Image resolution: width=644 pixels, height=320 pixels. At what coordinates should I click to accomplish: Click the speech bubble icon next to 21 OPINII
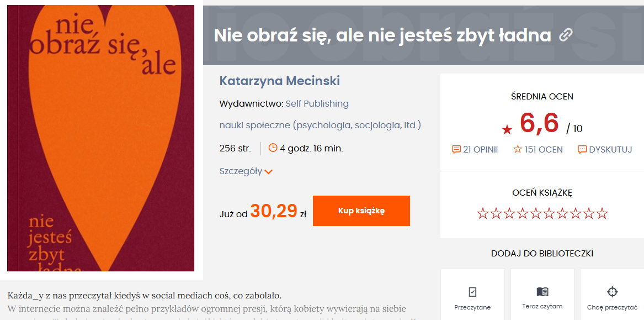pyautogui.click(x=456, y=149)
